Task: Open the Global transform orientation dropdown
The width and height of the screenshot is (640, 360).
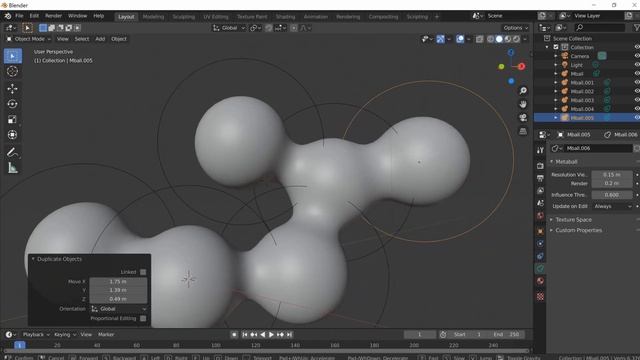Action: [229, 28]
